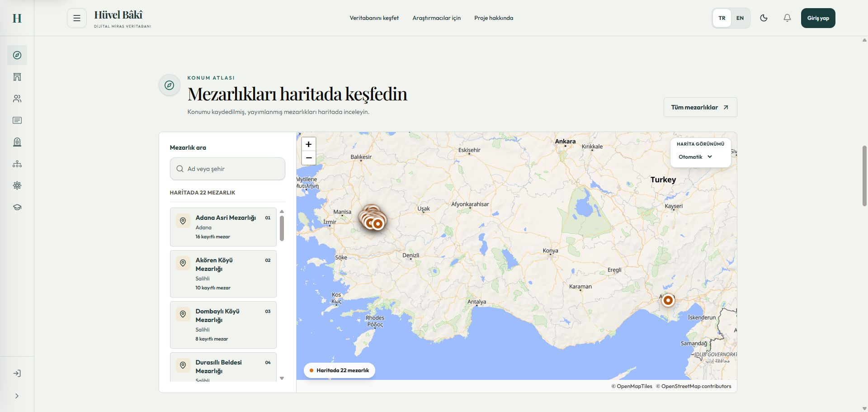Open Veritabanını keşfet menu
Screen dimensions: 868x412
(x=374, y=18)
